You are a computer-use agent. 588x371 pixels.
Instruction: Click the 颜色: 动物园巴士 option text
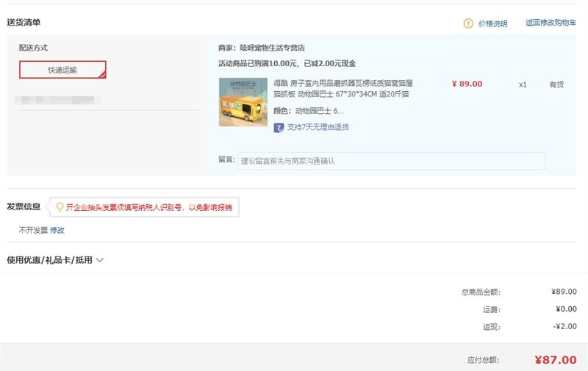pos(308,110)
